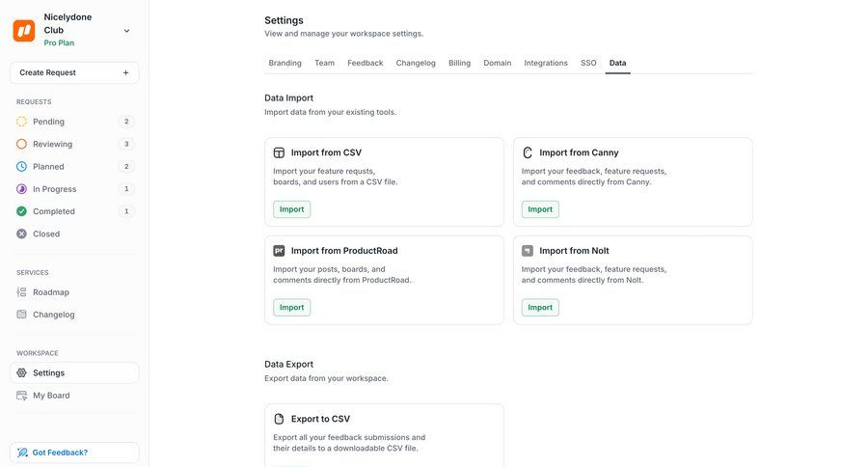Switch to the Branding tab

tap(285, 63)
